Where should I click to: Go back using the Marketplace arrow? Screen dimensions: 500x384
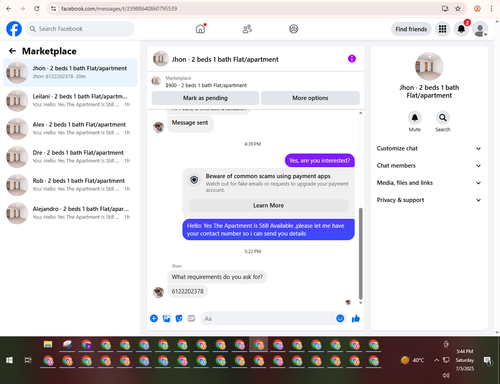click(x=13, y=51)
